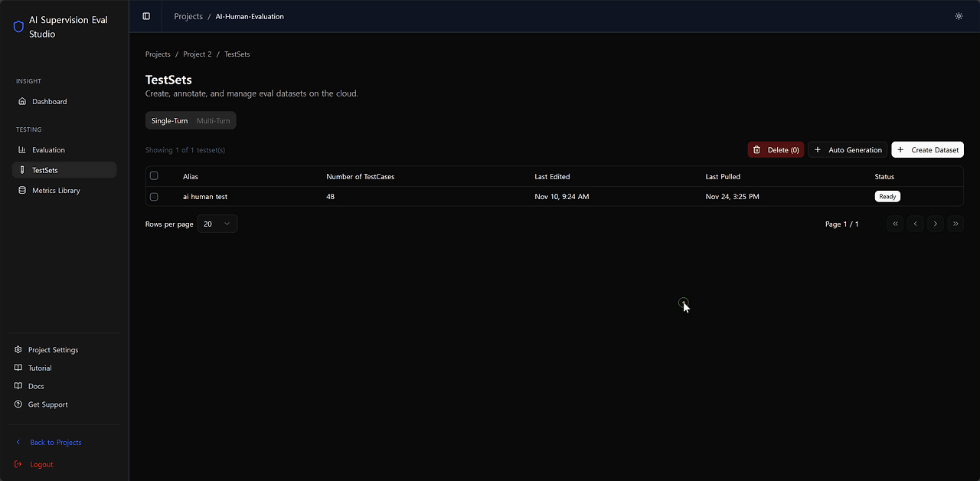This screenshot has width=980, height=481.
Task: Open the Tutorial section
Action: pyautogui.click(x=17, y=368)
